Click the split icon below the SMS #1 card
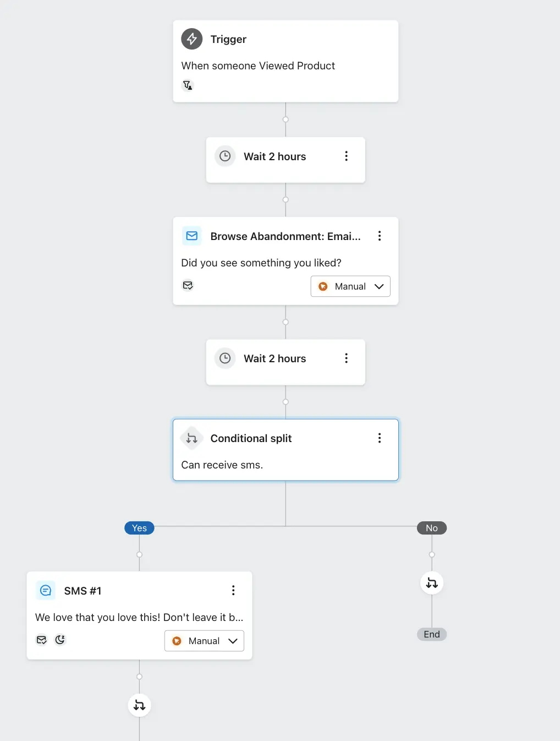The image size is (560, 741). pos(139,705)
